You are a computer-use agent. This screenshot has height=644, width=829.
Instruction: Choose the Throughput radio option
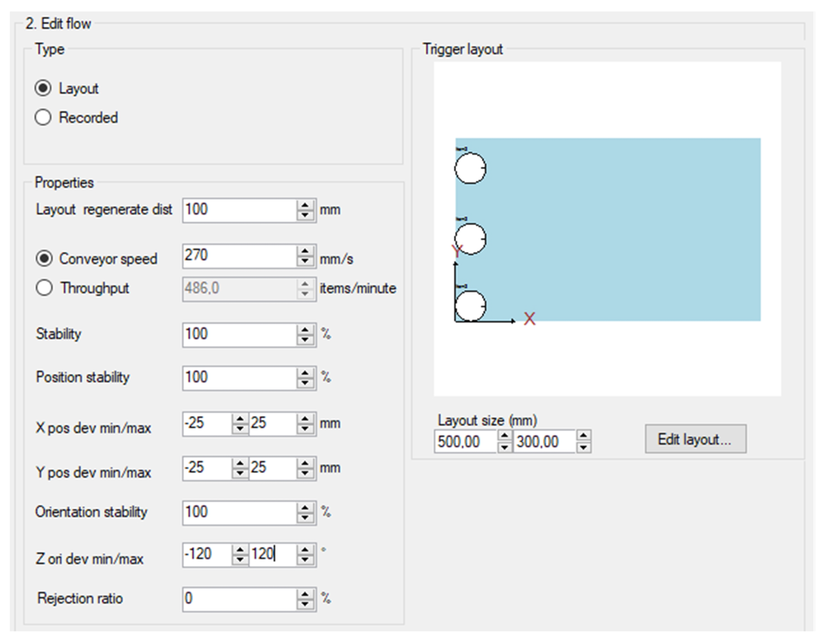click(x=44, y=288)
